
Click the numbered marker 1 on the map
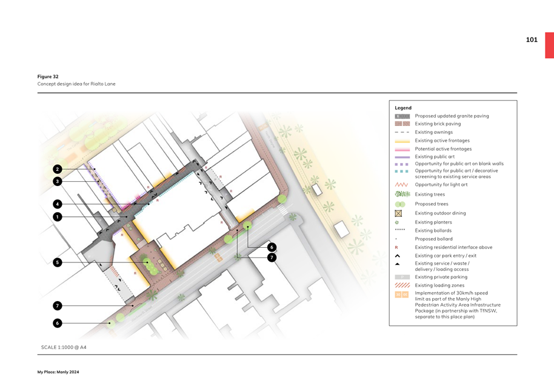pyautogui.click(x=58, y=216)
